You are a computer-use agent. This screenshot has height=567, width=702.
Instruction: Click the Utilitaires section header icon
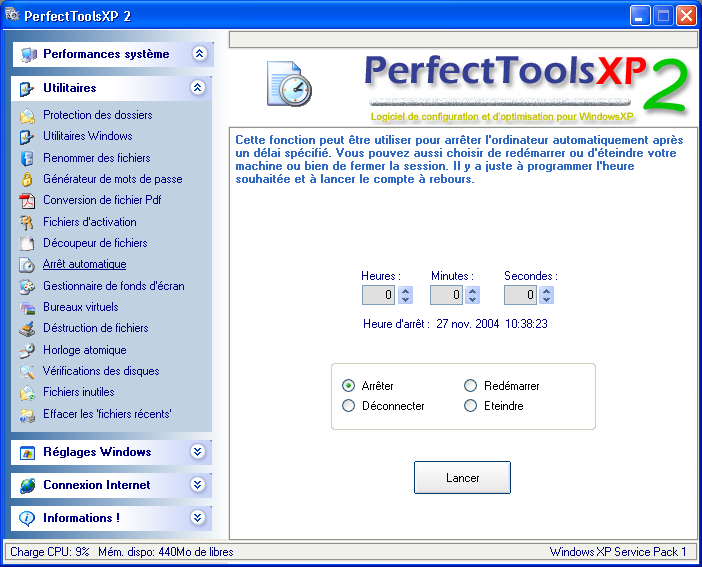coord(26,89)
